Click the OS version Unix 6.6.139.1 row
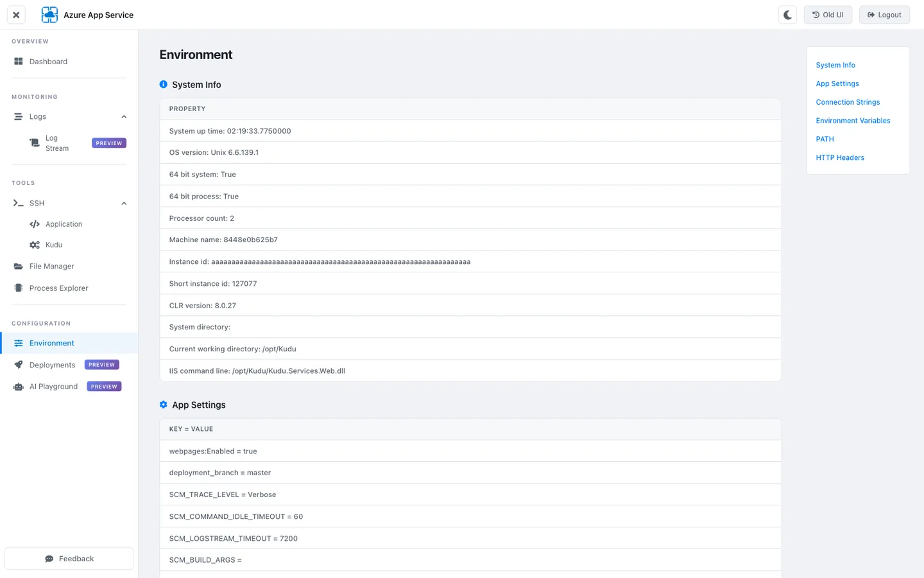This screenshot has width=924, height=578. (470, 153)
